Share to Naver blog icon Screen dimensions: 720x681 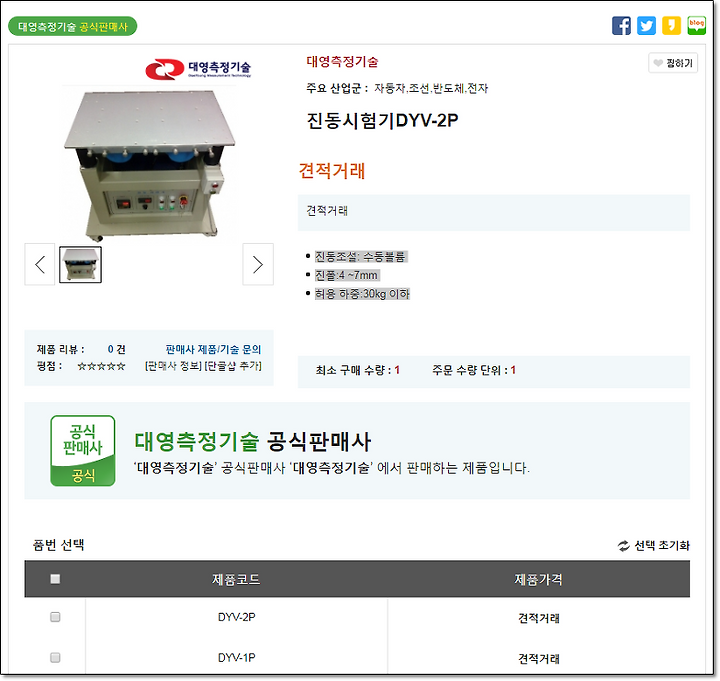(x=696, y=25)
